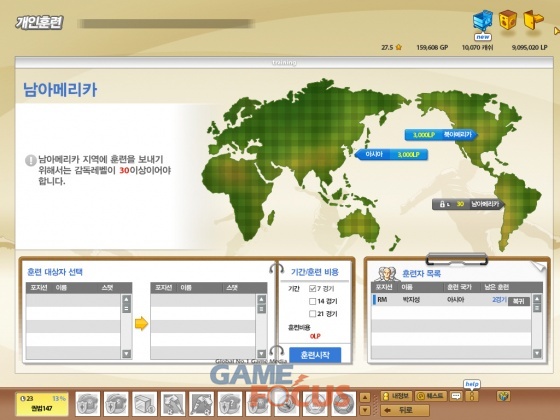560x420 pixels.
Task: Enable the 14 경기 period checkbox
Action: click(312, 301)
